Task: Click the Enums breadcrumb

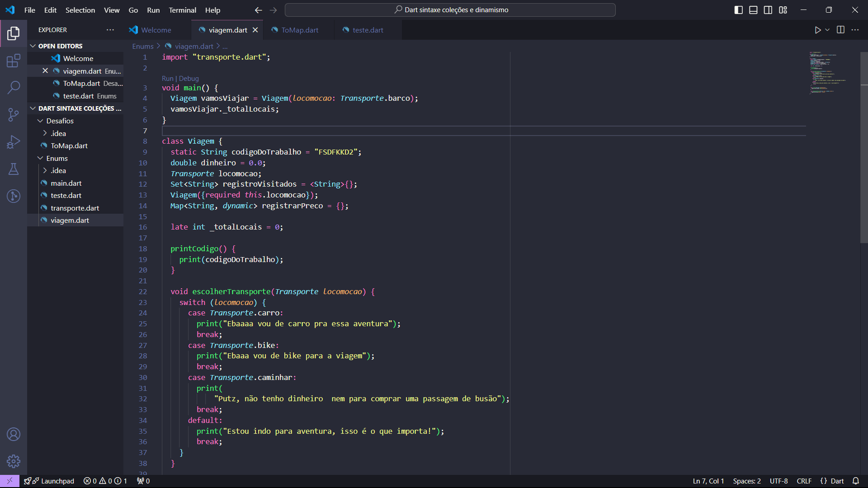Action: (x=143, y=46)
